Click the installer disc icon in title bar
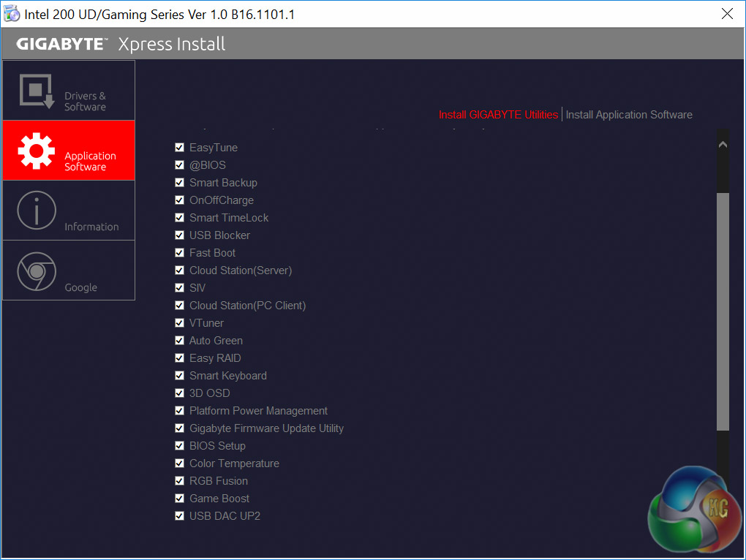Image resolution: width=746 pixels, height=560 pixels. (x=12, y=13)
